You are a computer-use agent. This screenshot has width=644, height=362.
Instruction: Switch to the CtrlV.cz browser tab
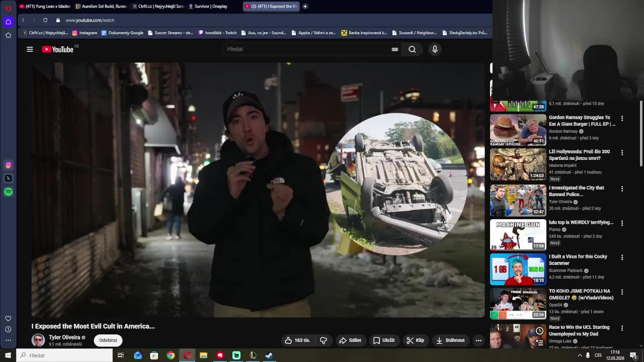pyautogui.click(x=158, y=7)
